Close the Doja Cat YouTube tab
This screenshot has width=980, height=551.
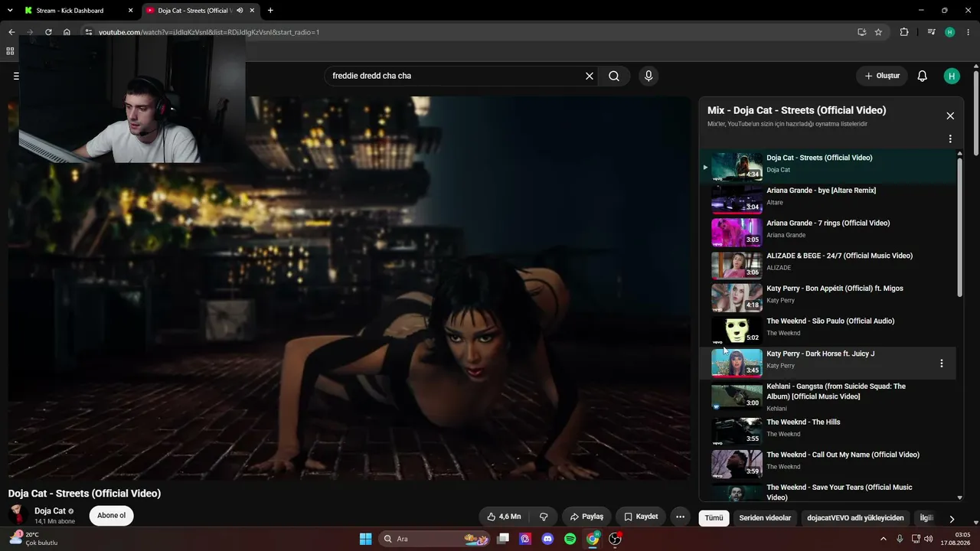coord(252,11)
